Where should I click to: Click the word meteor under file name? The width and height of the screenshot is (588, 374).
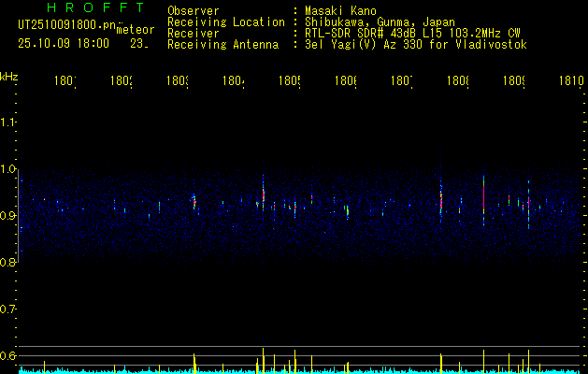pyautogui.click(x=136, y=30)
